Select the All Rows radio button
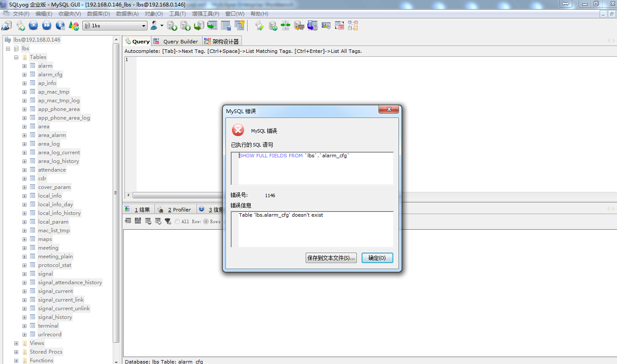The image size is (617, 364). pyautogui.click(x=178, y=221)
